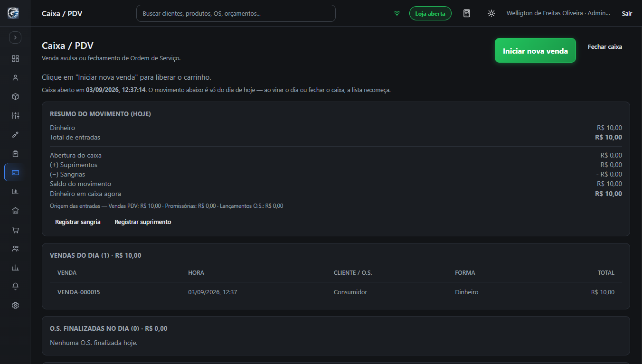This screenshot has width=642, height=364.
Task: Click the Dinheiro em caixa agora line
Action: point(336,194)
